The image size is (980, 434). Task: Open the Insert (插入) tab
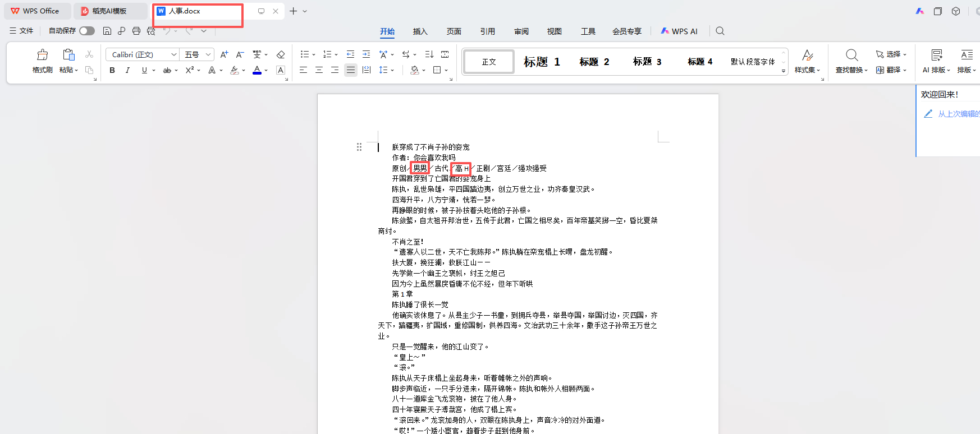tap(420, 31)
